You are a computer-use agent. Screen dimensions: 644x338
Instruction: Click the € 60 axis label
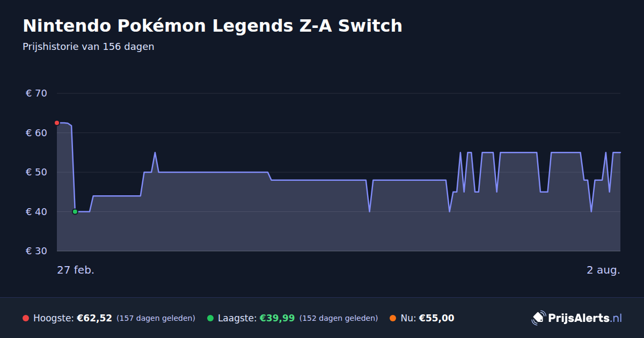pos(36,133)
